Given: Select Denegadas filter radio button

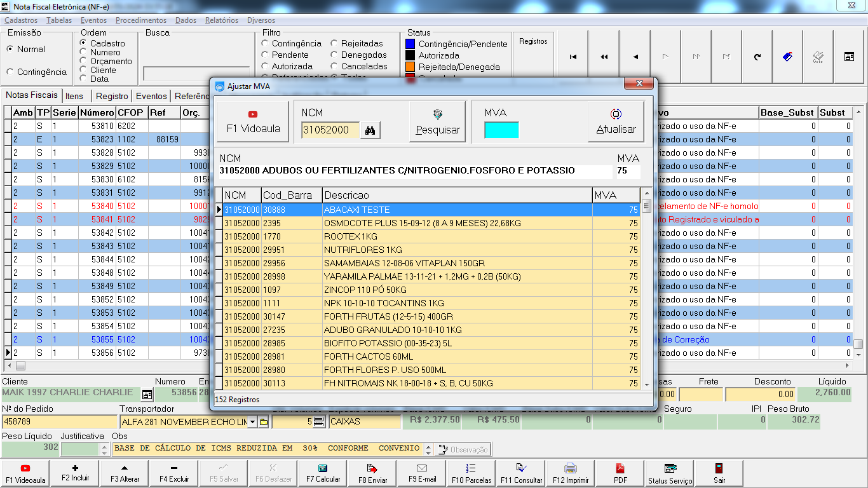Looking at the screenshot, I should pyautogui.click(x=334, y=55).
